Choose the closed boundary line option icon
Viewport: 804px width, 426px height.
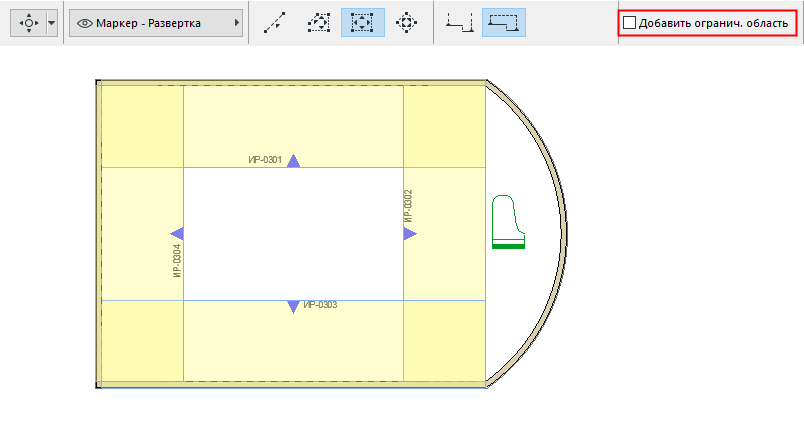tap(504, 23)
